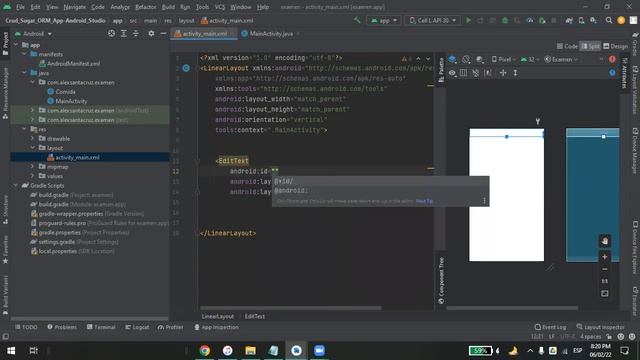This screenshot has height=360, width=640.
Task: Collapse the Gradle Scripts node
Action: 16,185
